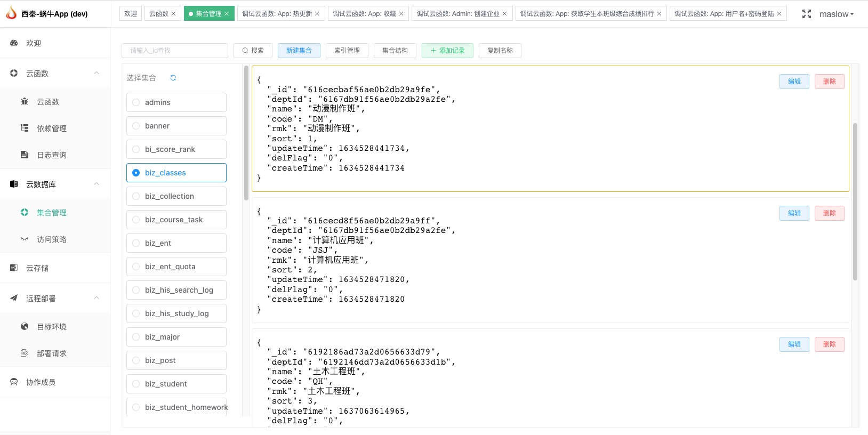
Task: Delete the 计算机应用班 record
Action: click(830, 213)
